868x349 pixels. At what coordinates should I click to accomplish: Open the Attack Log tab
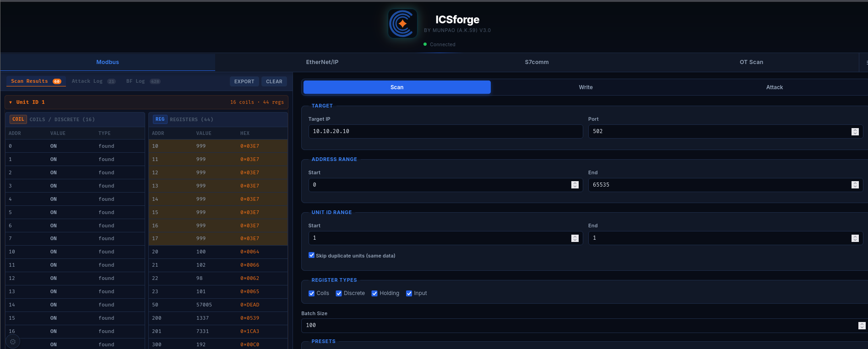93,81
